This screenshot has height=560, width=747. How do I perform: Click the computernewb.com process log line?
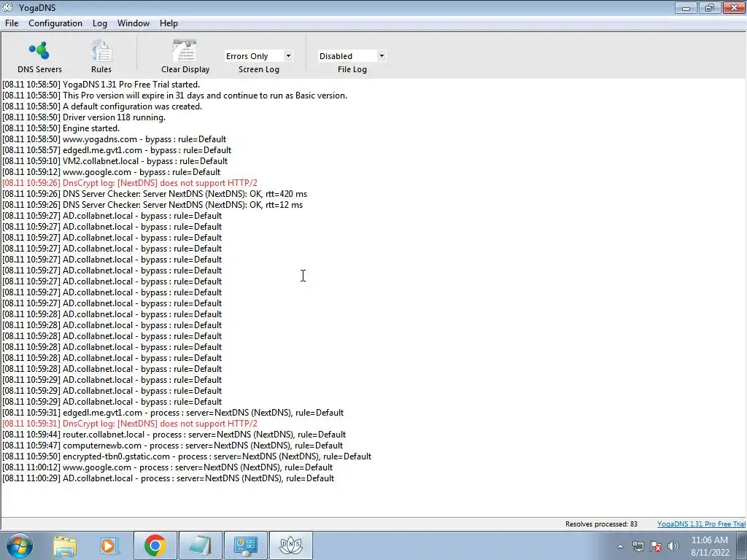point(172,446)
